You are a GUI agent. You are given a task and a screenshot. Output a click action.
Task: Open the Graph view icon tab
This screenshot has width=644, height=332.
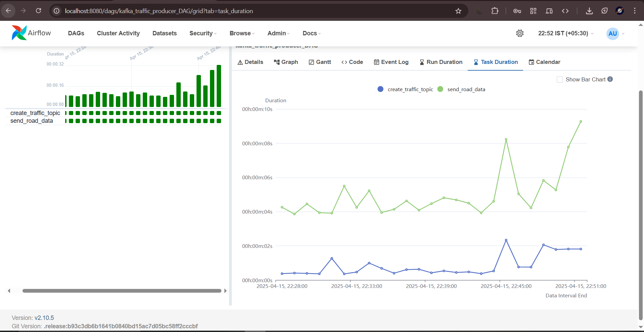[x=286, y=62]
